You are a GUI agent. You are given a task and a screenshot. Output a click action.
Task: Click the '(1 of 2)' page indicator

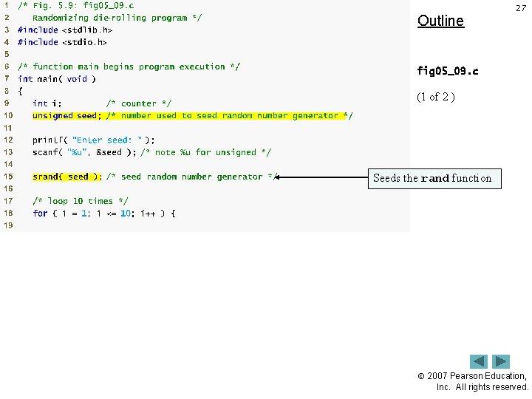pos(436,97)
